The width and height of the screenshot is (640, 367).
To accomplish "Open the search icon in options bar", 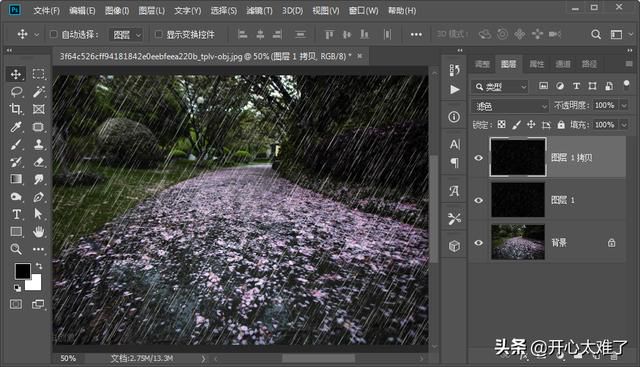I will click(596, 35).
